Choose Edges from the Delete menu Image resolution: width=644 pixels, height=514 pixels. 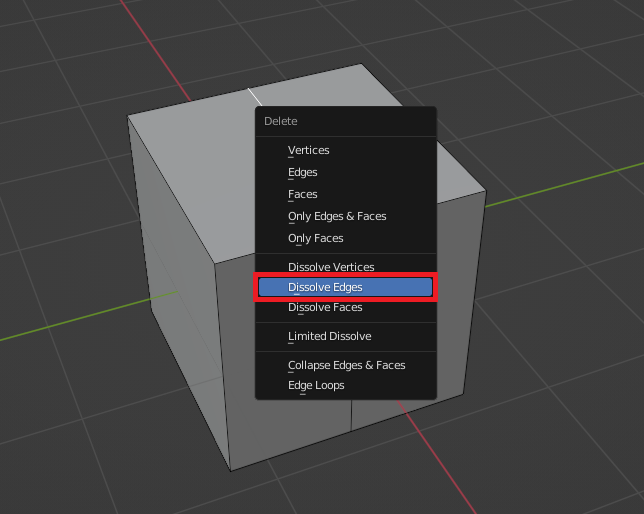345,172
